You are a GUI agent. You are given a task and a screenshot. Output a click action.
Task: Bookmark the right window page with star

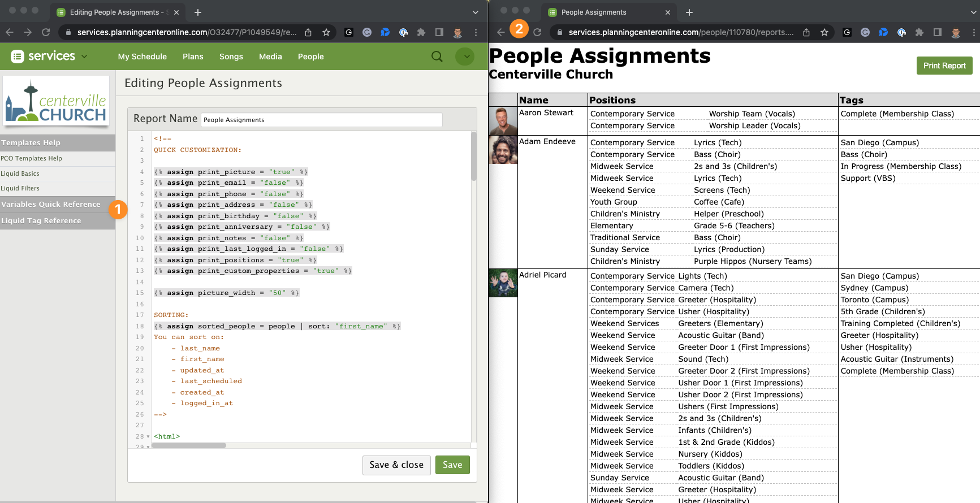coord(824,32)
